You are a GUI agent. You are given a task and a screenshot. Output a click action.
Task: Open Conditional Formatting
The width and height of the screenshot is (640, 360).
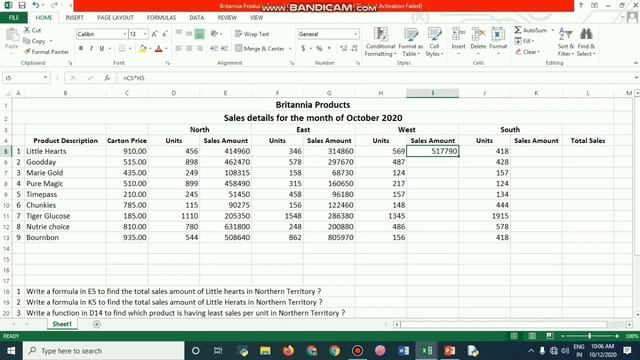coord(380,42)
